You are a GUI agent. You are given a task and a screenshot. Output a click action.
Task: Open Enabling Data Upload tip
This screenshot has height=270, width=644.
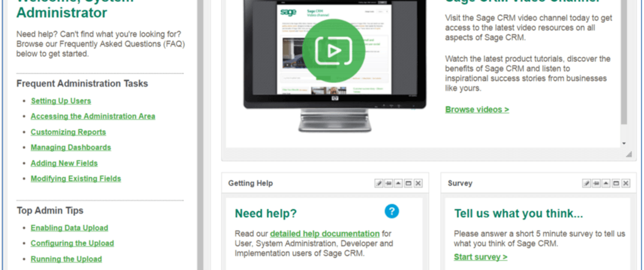(x=70, y=227)
